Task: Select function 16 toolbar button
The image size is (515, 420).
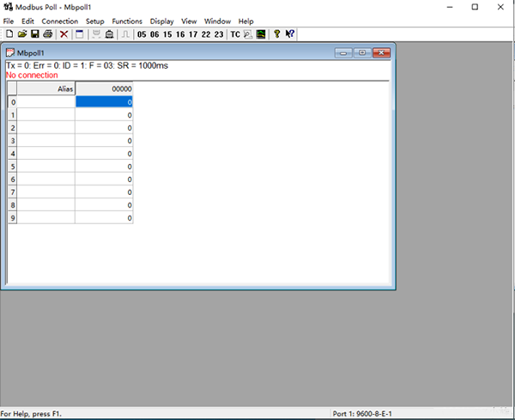Action: tap(180, 34)
